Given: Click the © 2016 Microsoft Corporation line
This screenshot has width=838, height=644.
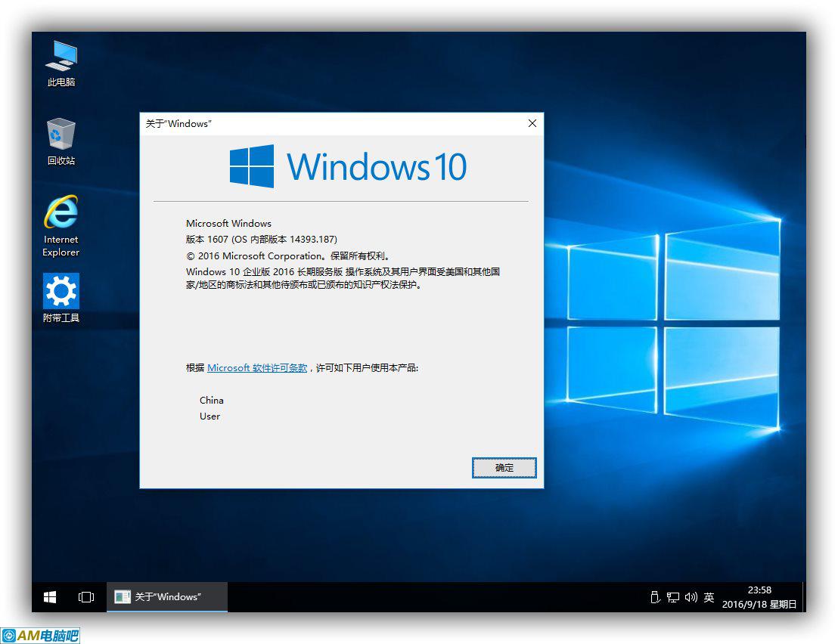Looking at the screenshot, I should click(289, 255).
